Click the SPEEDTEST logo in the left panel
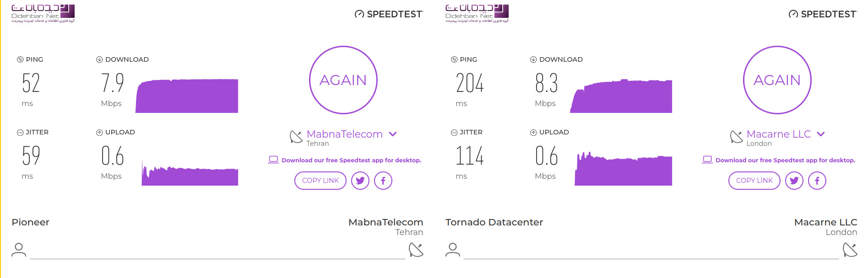The height and width of the screenshot is (278, 868). tap(389, 14)
